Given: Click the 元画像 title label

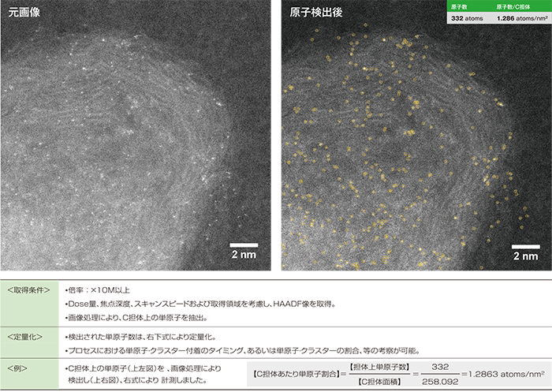Looking at the screenshot, I should [24, 13].
